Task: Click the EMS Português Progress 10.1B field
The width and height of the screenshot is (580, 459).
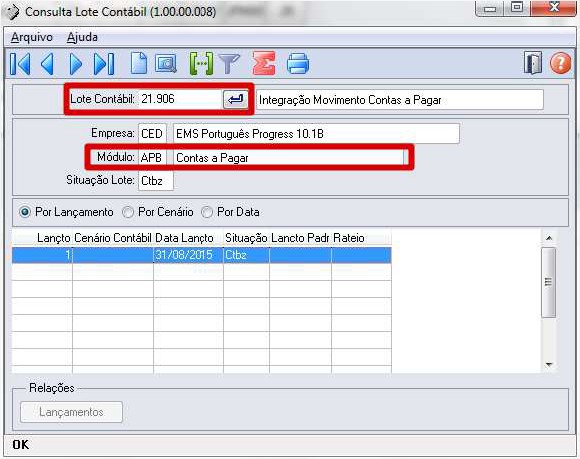Action: tap(316, 134)
